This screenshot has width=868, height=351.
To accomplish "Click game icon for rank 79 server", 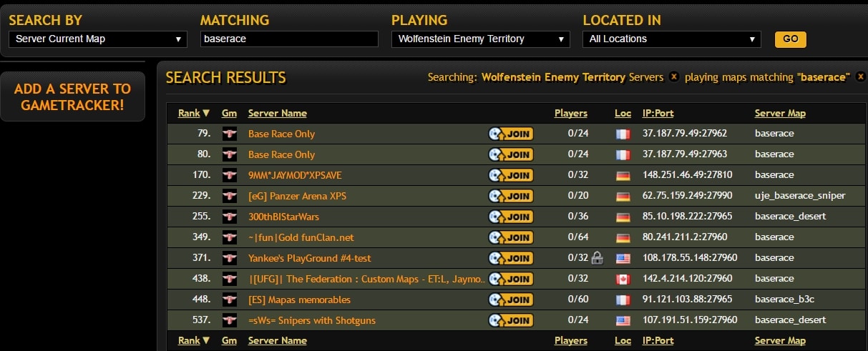I will pyautogui.click(x=229, y=134).
